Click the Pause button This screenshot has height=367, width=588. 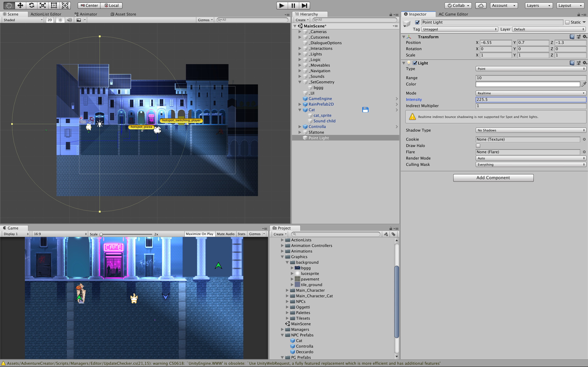pyautogui.click(x=293, y=5)
